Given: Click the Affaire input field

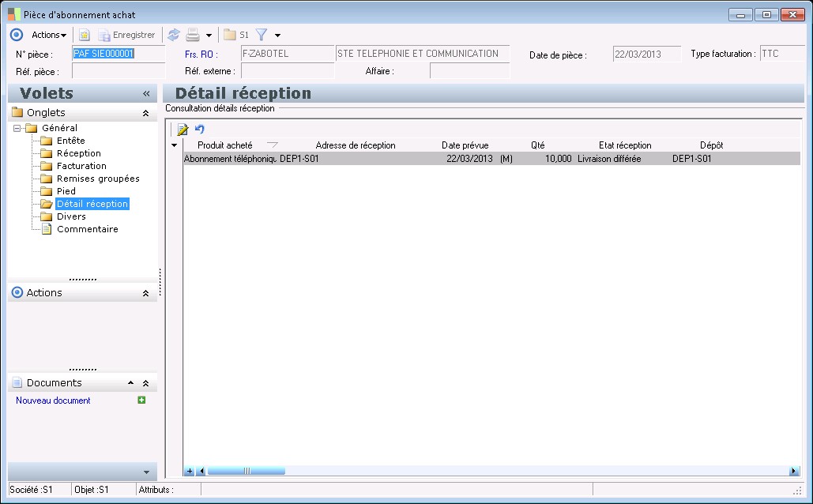Looking at the screenshot, I should 470,71.
